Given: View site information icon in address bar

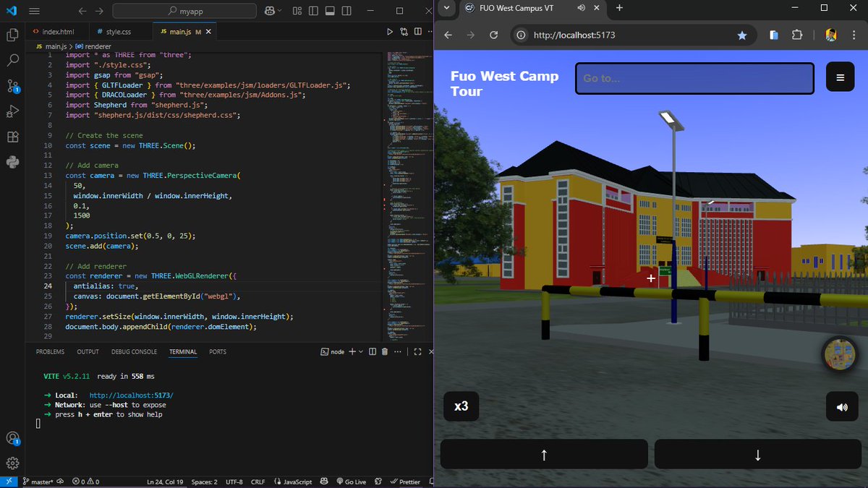Looking at the screenshot, I should pyautogui.click(x=522, y=35).
